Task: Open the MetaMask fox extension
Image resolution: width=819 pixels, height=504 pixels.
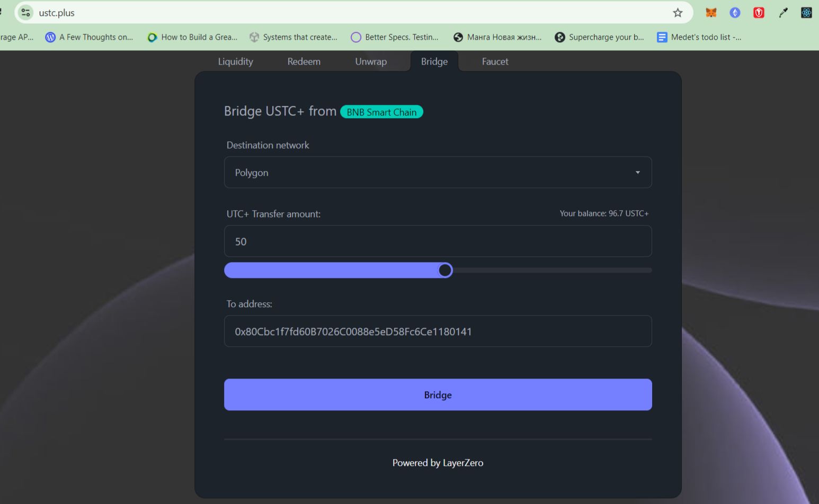Action: [x=711, y=13]
